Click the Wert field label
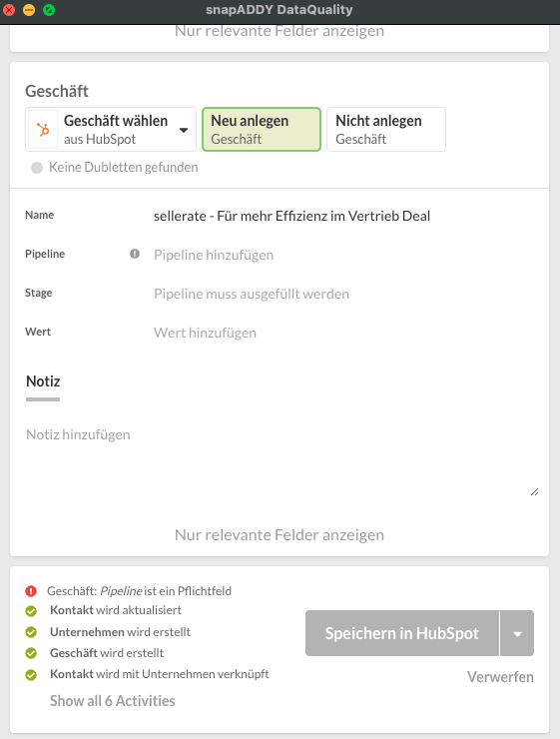Screen dimensions: 560x739 click(38, 332)
